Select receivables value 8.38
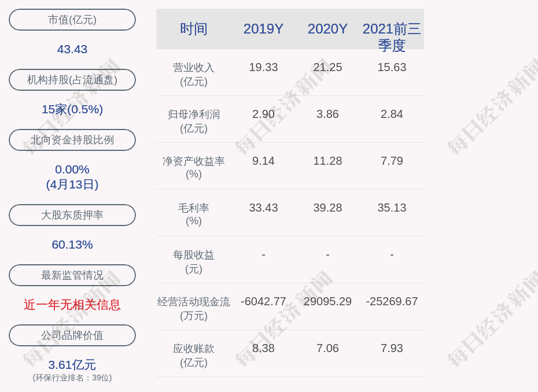This screenshot has height=392, width=538. pos(264,349)
